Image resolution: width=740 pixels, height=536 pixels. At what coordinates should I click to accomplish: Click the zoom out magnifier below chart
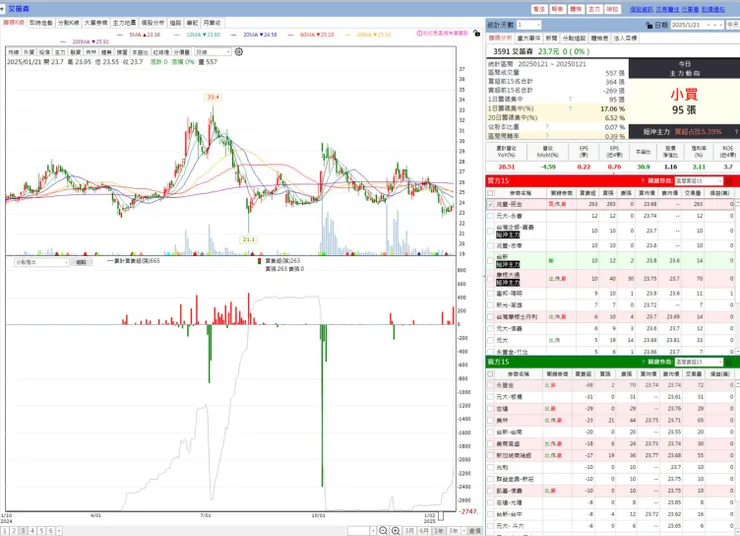tap(383, 531)
